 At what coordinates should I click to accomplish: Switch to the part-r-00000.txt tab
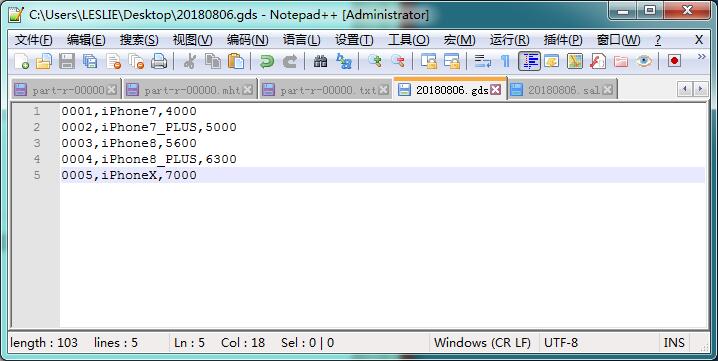(x=325, y=90)
